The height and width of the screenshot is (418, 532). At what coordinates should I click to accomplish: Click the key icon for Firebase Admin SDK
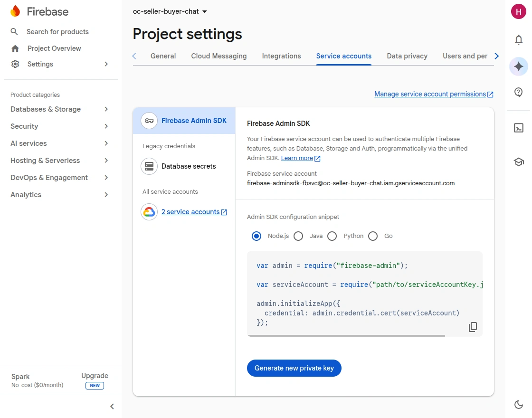(x=149, y=121)
